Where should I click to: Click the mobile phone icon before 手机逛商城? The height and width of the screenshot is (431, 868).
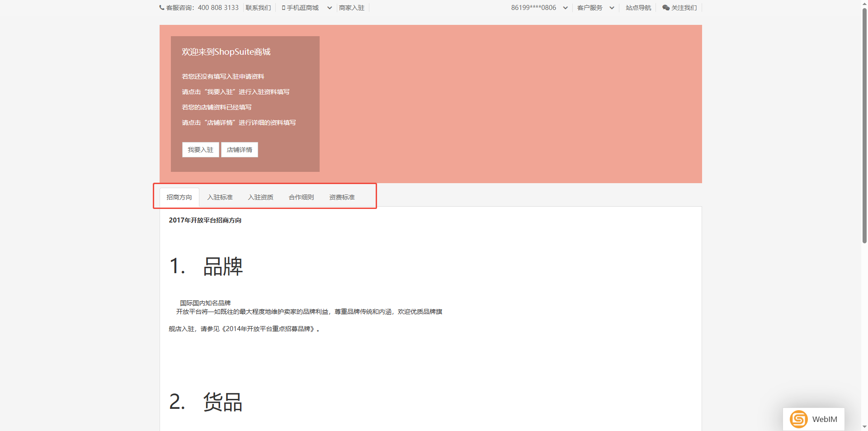pos(283,8)
